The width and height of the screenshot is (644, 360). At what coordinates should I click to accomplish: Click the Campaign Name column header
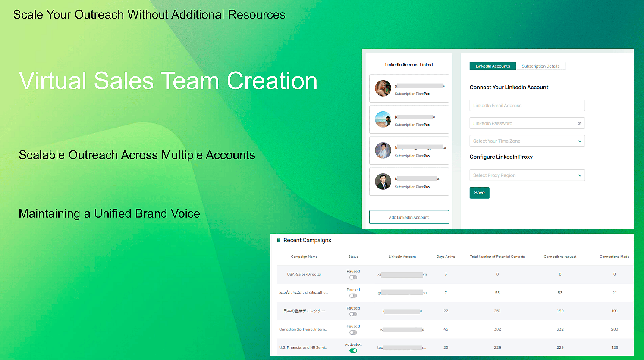[304, 257]
